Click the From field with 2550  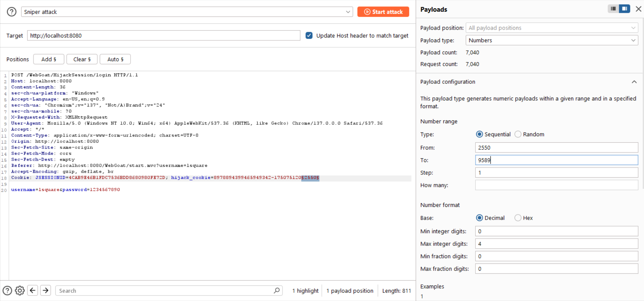[557, 148]
